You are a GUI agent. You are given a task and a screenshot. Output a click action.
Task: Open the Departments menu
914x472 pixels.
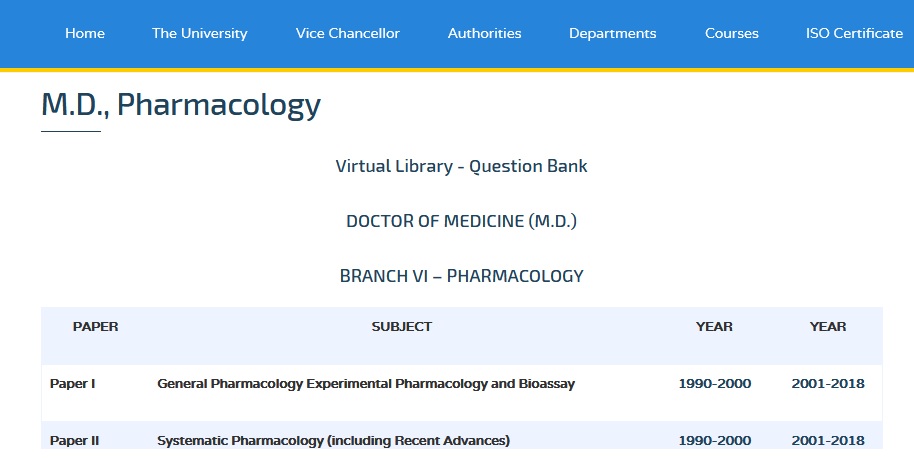613,33
